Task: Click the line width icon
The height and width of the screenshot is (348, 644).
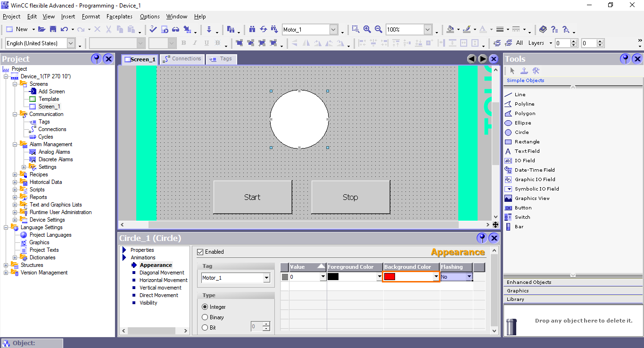Action: coord(500,29)
